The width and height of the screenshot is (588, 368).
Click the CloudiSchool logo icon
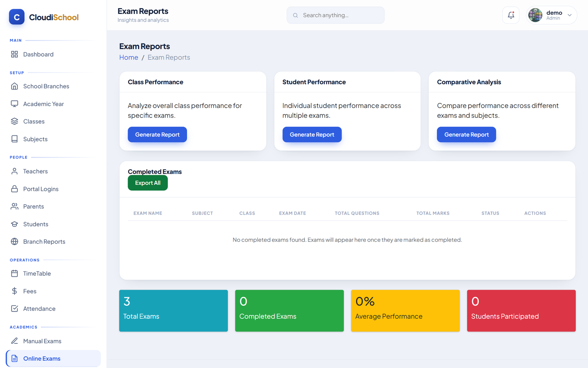[x=17, y=17]
